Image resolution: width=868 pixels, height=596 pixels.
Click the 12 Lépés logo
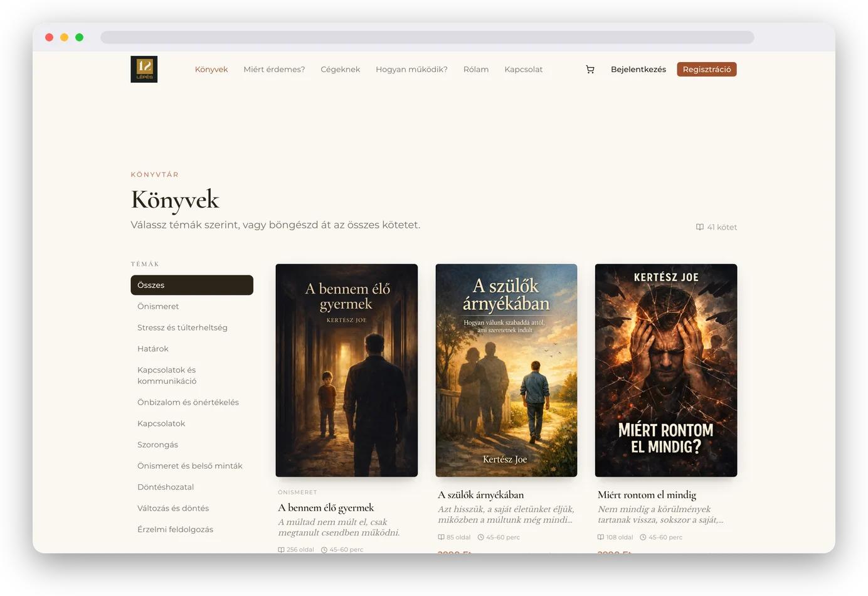click(144, 69)
